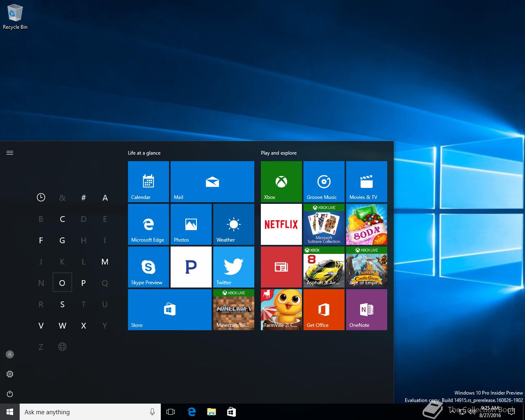525x420 pixels.
Task: Open File Explorer from the taskbar
Action: coord(211,412)
